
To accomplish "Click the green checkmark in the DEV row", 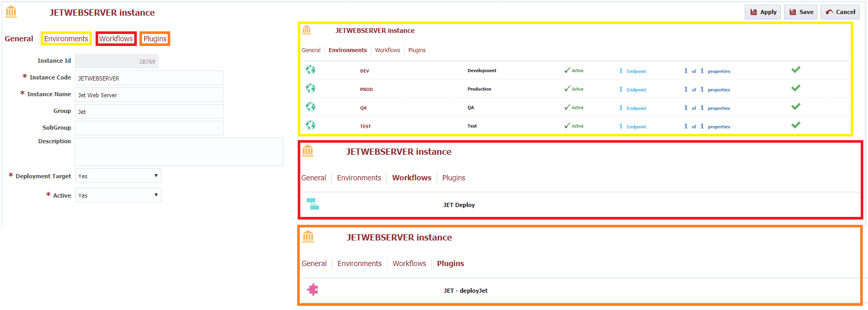I will [796, 70].
